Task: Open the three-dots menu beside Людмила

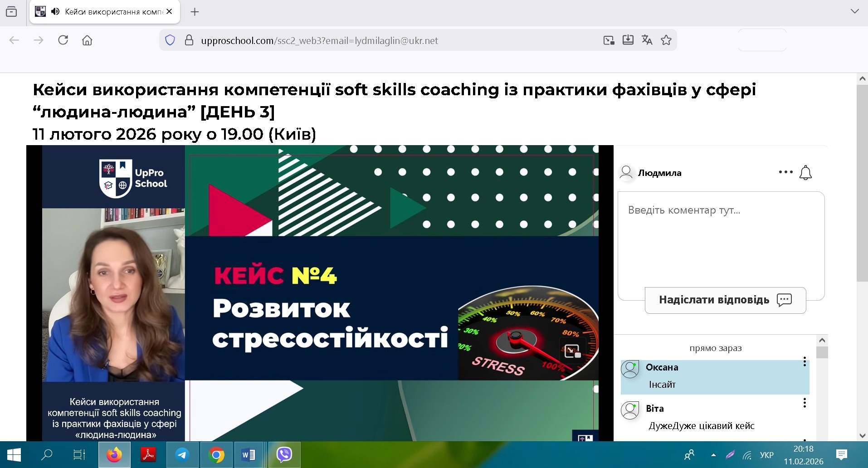Action: point(785,172)
